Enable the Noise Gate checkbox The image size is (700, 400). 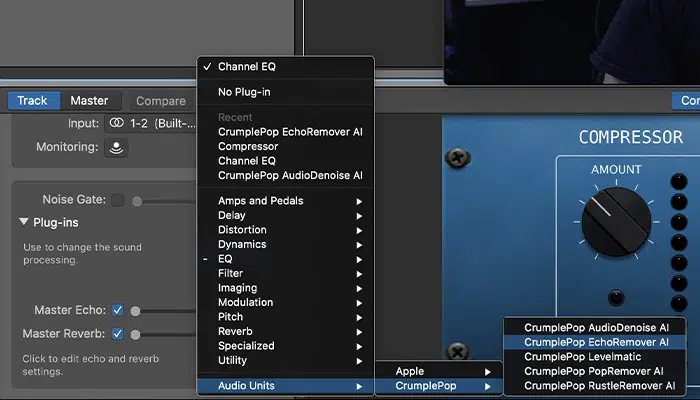118,200
